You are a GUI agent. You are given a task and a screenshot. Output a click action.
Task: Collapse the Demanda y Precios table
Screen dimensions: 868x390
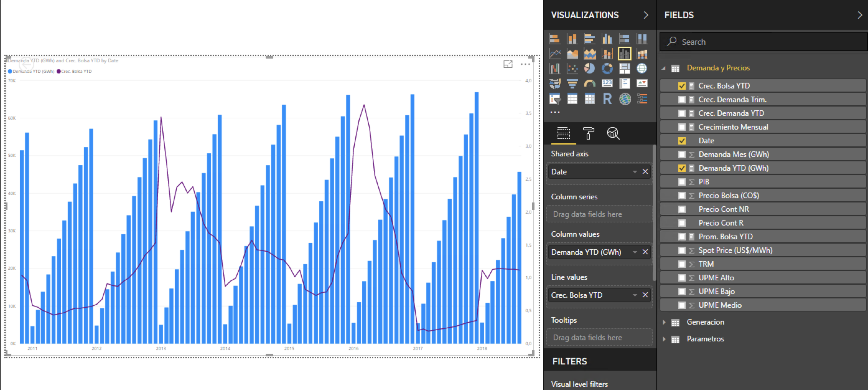(664, 68)
